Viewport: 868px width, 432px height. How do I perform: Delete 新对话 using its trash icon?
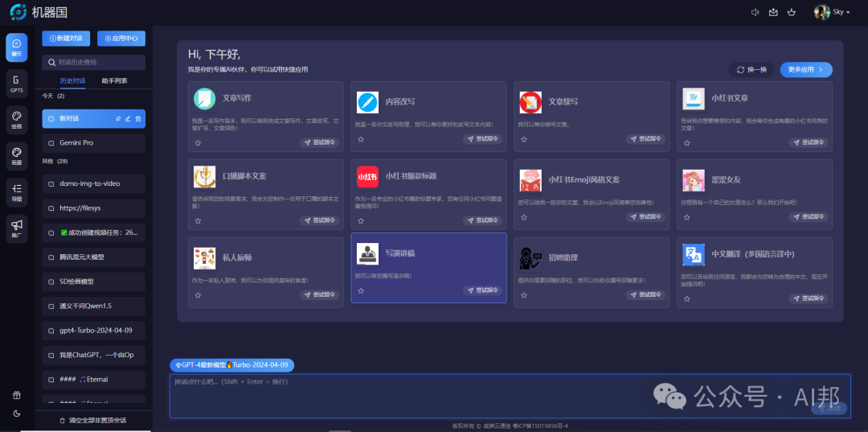click(x=138, y=119)
